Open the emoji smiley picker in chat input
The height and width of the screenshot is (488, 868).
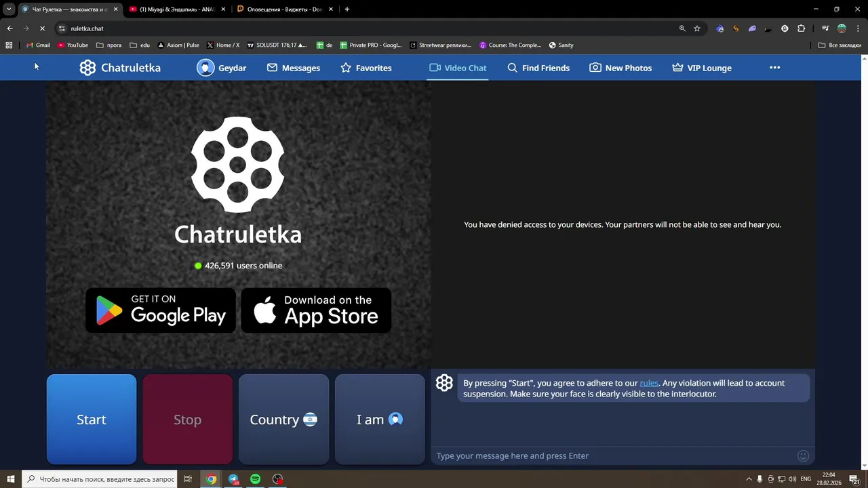(x=804, y=456)
